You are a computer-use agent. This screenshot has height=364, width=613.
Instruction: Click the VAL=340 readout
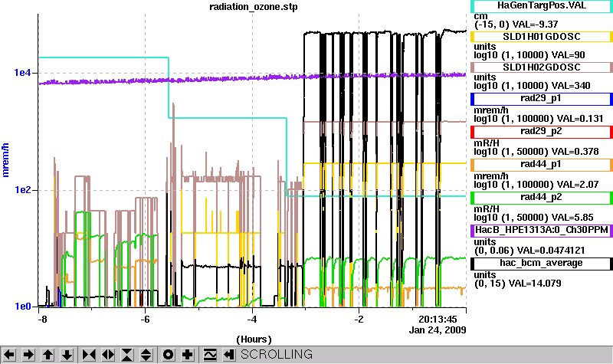(x=571, y=86)
